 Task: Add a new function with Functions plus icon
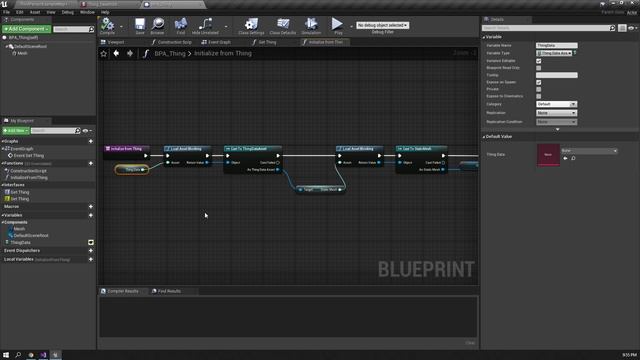(91, 163)
